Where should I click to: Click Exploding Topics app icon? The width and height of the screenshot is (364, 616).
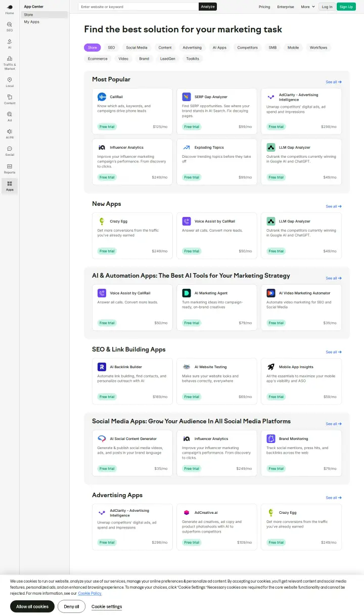click(x=186, y=147)
